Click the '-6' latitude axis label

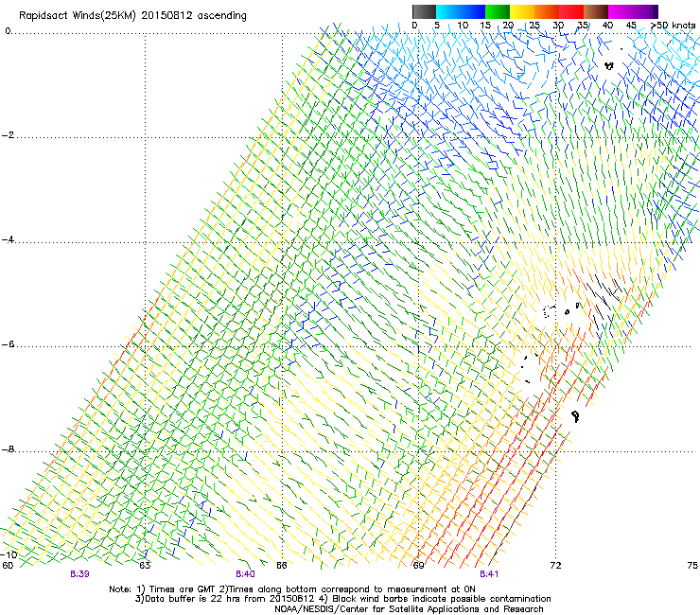pos(8,344)
